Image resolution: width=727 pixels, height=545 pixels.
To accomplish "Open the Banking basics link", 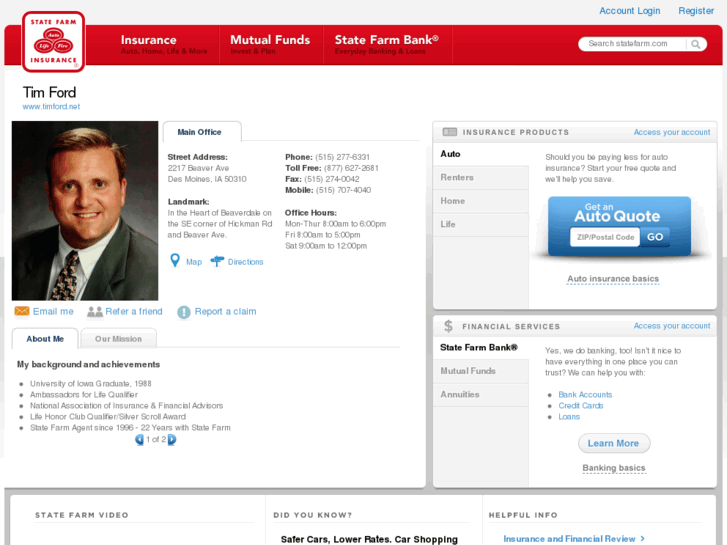I will pyautogui.click(x=614, y=468).
